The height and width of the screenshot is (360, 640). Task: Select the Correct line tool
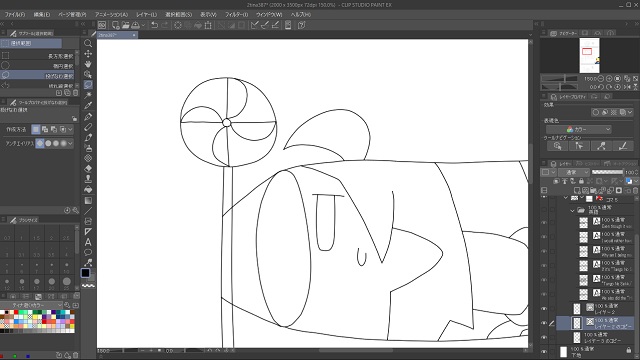click(88, 262)
